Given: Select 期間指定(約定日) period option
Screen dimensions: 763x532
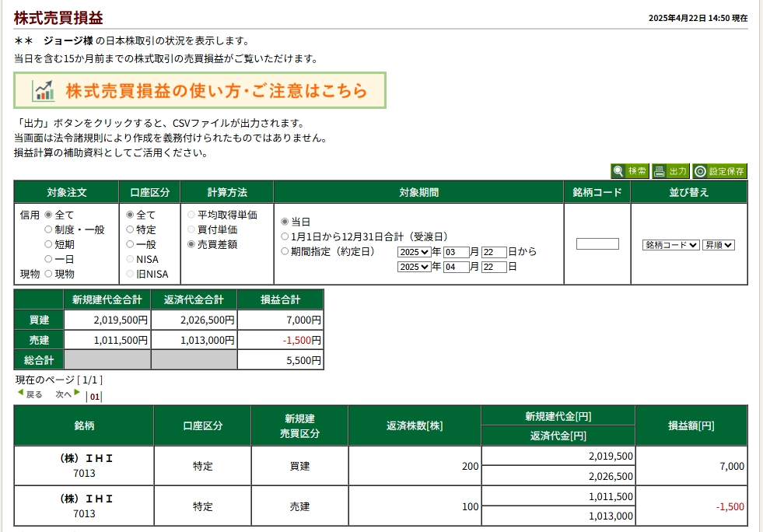Looking at the screenshot, I should coord(285,251).
